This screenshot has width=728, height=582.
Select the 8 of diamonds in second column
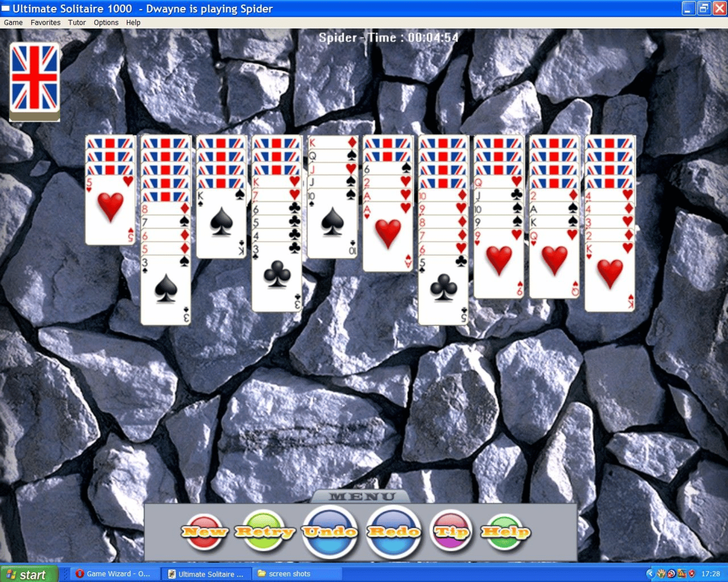tap(166, 209)
